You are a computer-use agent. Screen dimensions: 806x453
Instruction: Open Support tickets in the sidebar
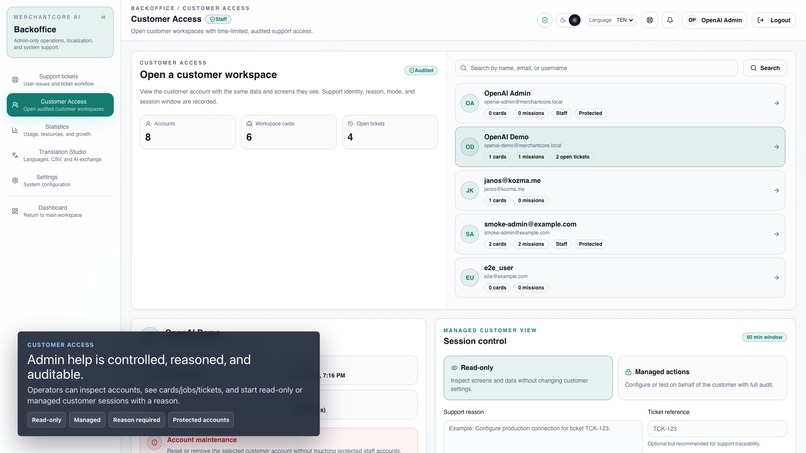60,80
